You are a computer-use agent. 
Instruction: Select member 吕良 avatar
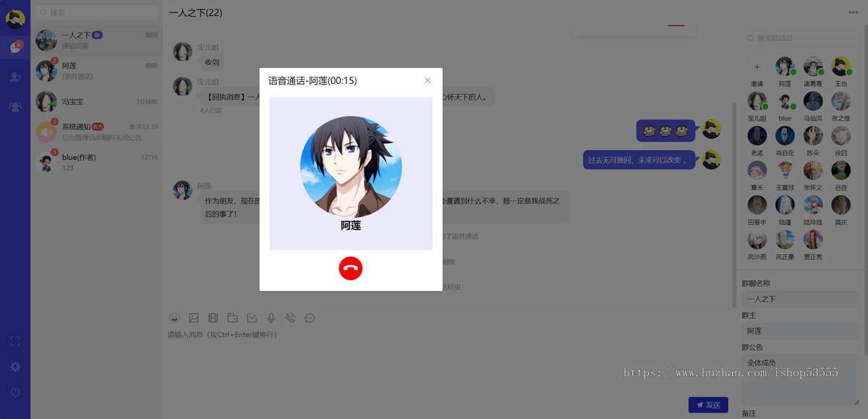pos(841,171)
